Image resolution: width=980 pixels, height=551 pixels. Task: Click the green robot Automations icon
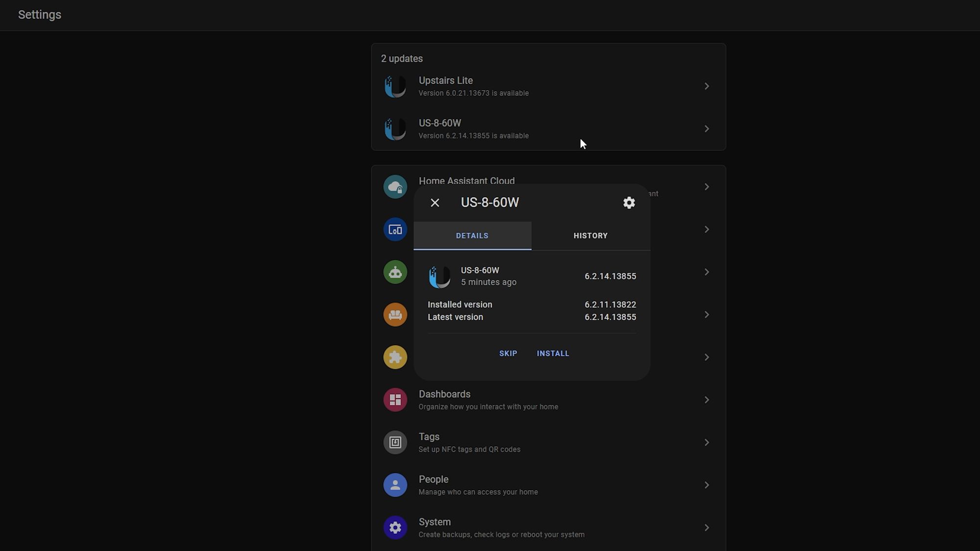tap(395, 272)
